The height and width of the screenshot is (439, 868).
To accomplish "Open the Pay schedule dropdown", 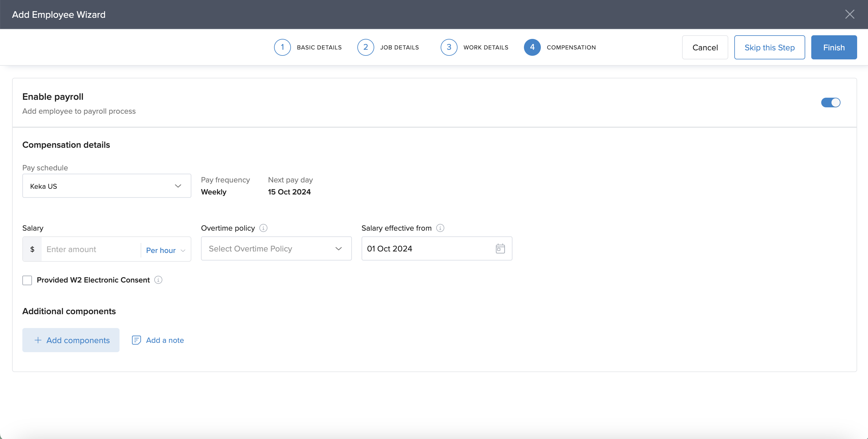I will coord(107,186).
